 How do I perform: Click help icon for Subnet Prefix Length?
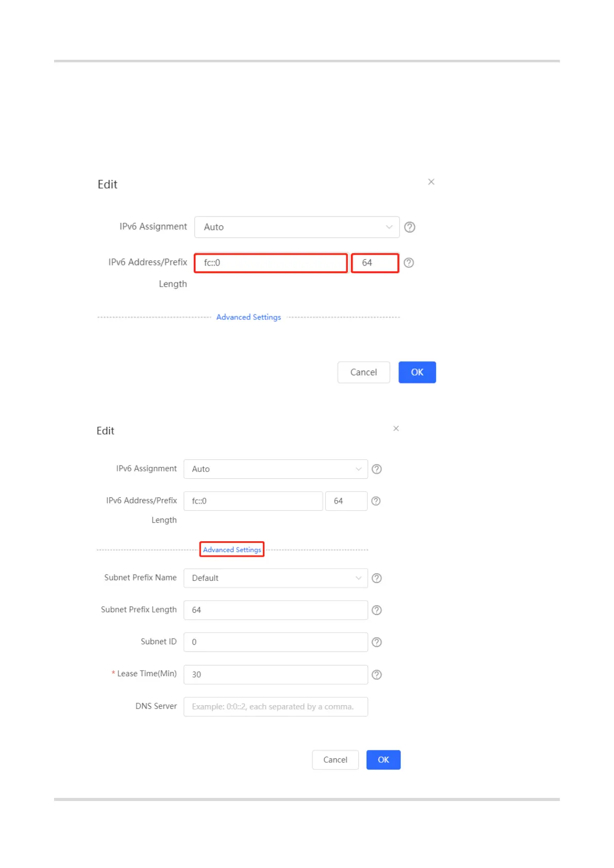coord(377,610)
